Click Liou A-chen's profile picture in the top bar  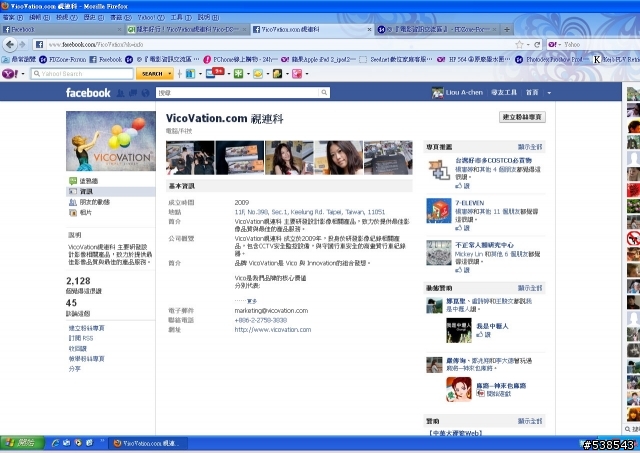(x=437, y=93)
